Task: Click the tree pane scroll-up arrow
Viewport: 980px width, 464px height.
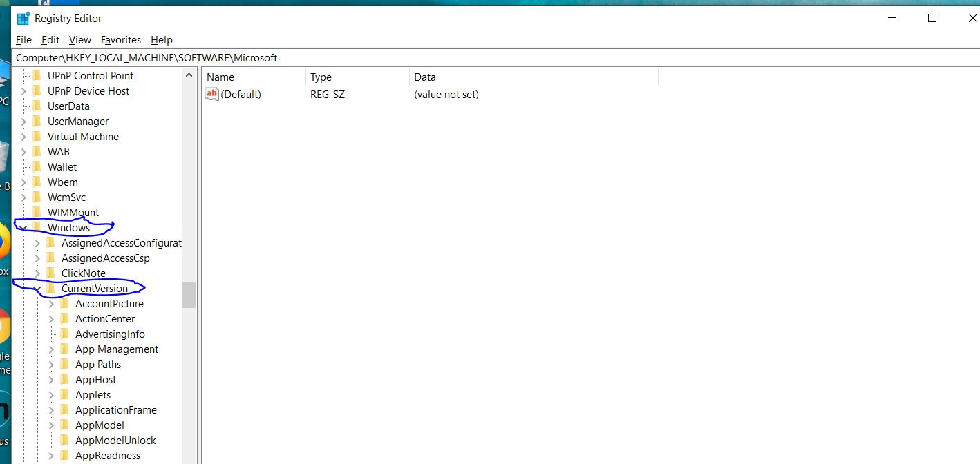Action: (x=189, y=75)
